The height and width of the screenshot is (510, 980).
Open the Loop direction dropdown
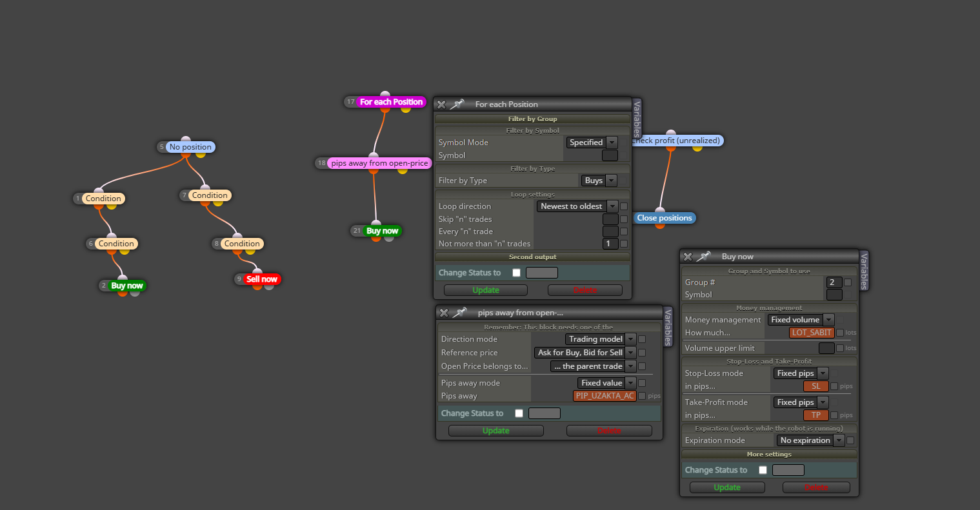point(578,206)
